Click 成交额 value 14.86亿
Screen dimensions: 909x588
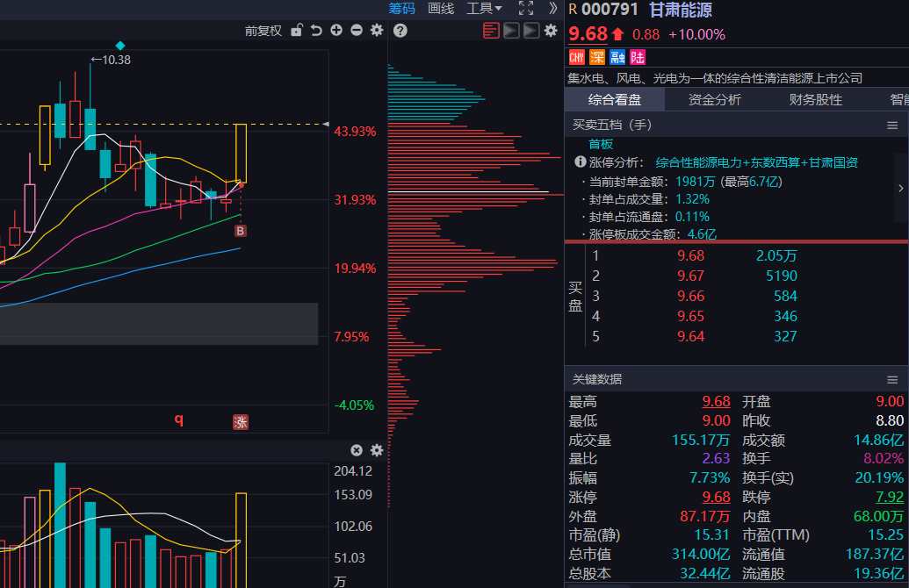(x=879, y=441)
